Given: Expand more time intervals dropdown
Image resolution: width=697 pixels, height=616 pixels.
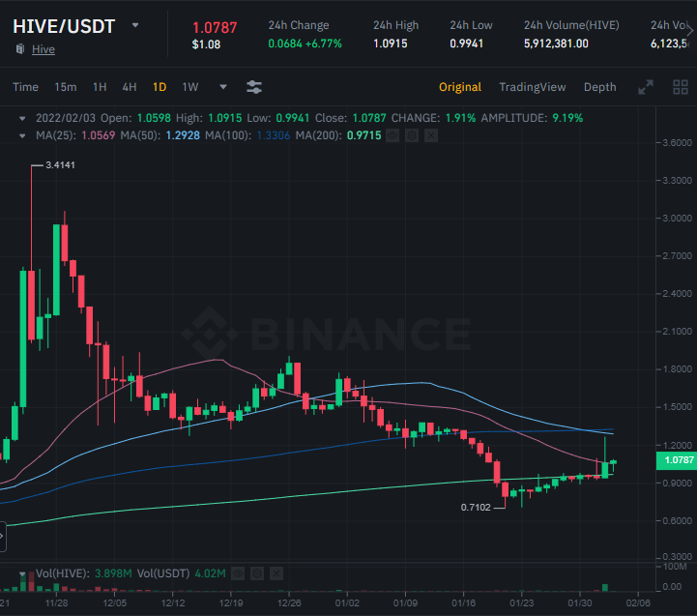Looking at the screenshot, I should coord(223,87).
